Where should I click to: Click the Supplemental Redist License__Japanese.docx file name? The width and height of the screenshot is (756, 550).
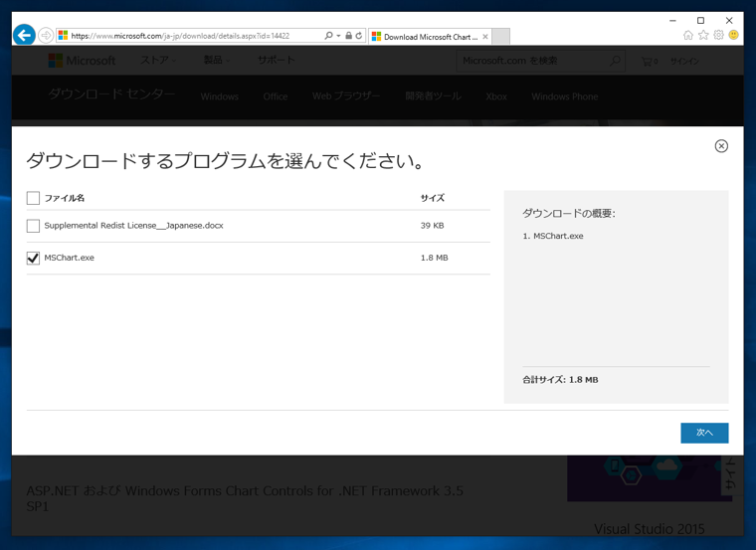(133, 226)
